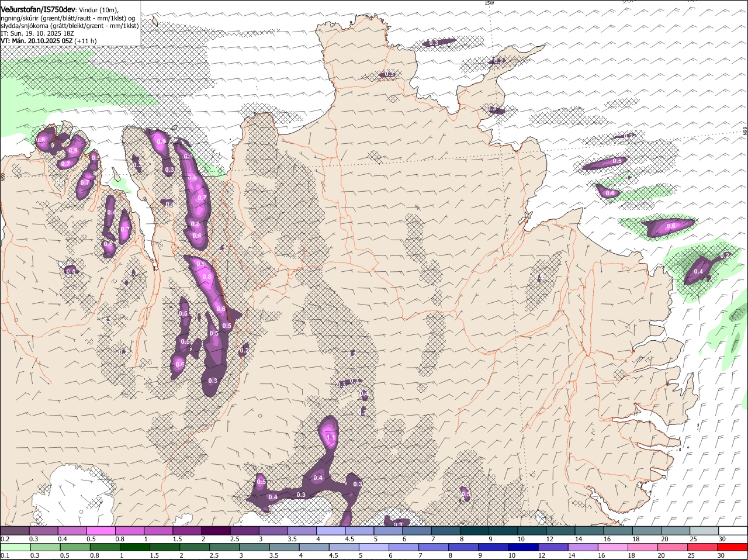Select the top-scale pink swatch between 0.5 and 0.8
Screen dimensions: 748x560
pyautogui.click(x=101, y=530)
